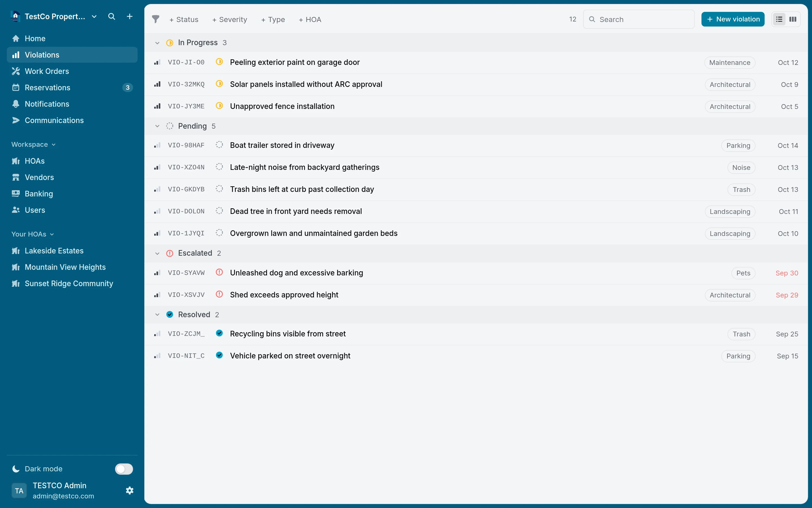
Task: Click severity bars icon for VIO-DOLON
Action: click(x=157, y=211)
